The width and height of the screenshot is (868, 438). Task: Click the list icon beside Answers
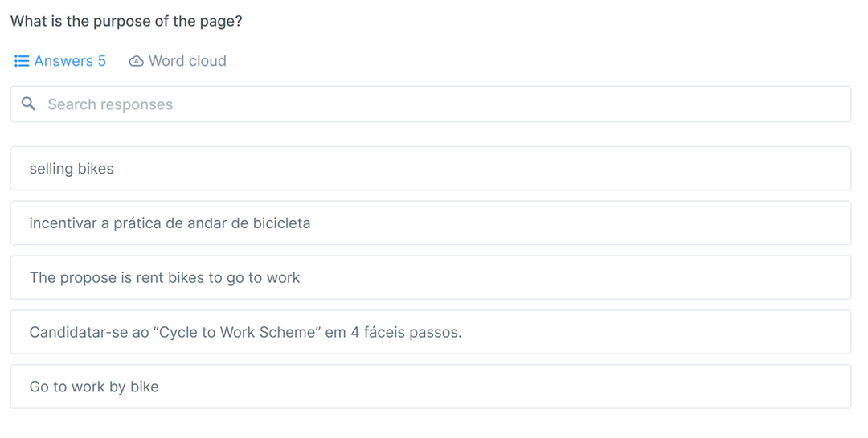pos(23,61)
